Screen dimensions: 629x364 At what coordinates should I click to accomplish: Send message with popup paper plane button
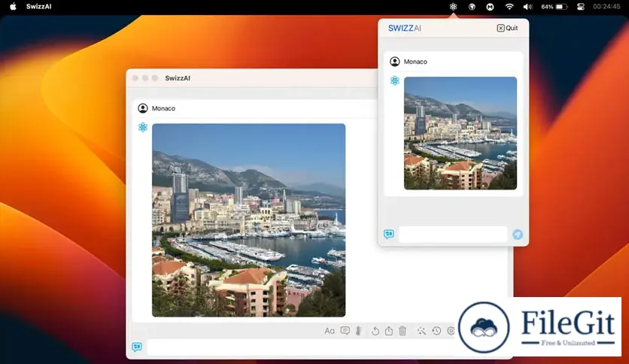click(518, 235)
